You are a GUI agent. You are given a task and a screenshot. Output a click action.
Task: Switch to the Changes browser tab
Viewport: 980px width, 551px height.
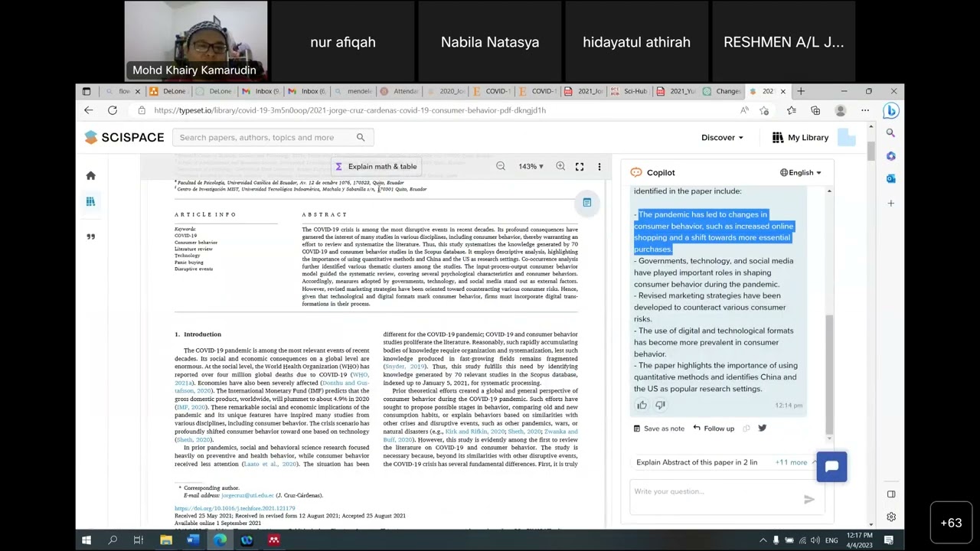pyautogui.click(x=721, y=91)
